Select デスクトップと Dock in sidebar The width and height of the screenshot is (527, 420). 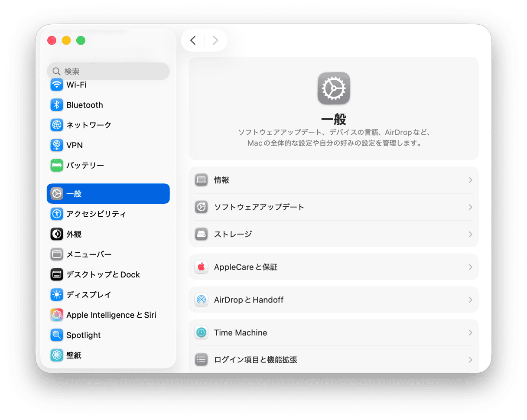point(103,274)
